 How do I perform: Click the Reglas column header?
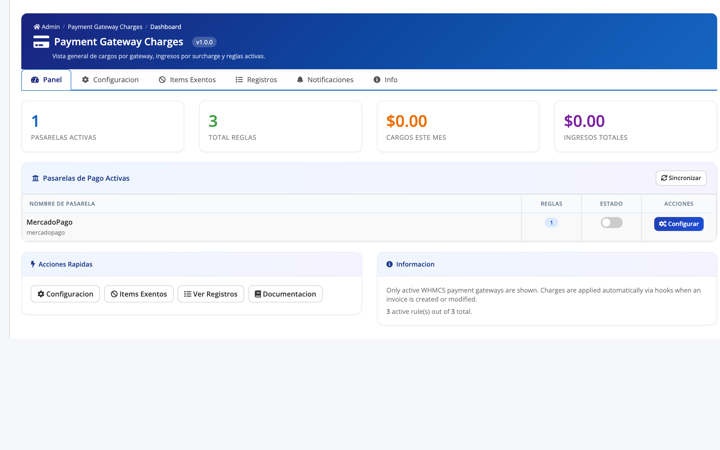click(x=551, y=204)
